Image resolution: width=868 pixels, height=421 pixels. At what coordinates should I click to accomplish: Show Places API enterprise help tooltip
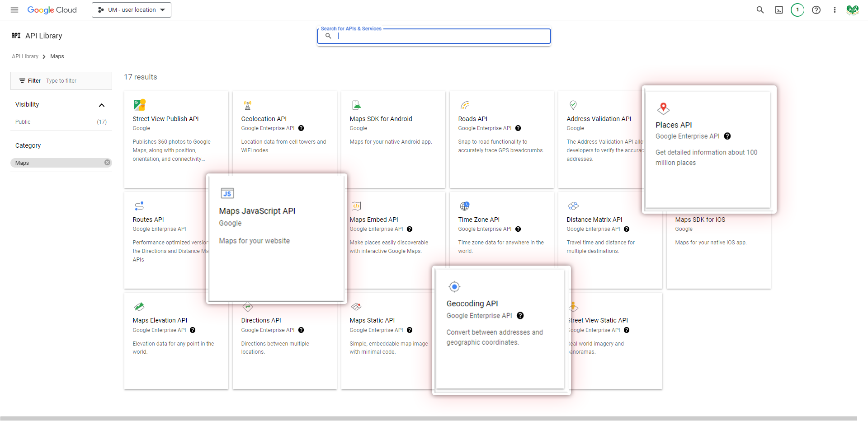pos(727,136)
